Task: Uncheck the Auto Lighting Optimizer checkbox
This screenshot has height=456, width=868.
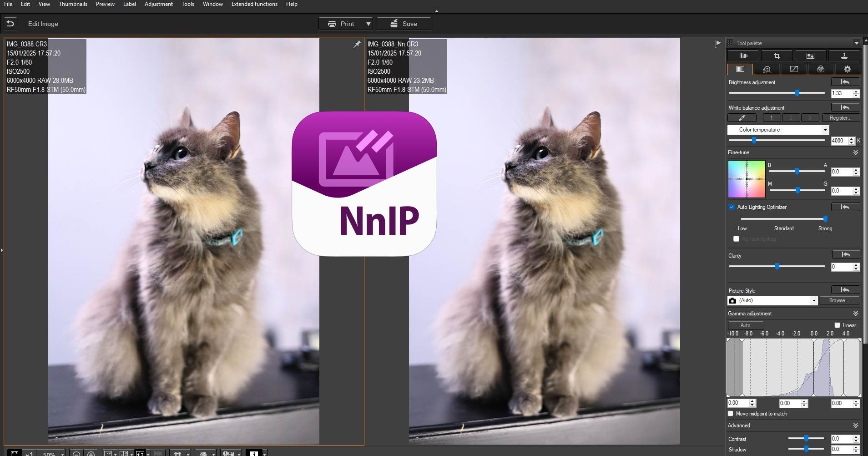Action: [x=732, y=207]
